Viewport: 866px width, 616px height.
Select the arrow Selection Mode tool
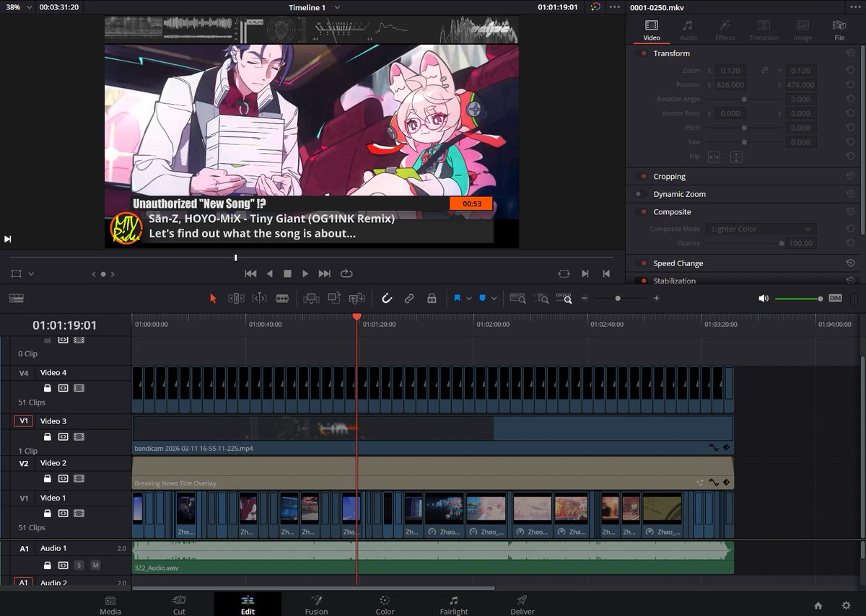[x=213, y=298]
